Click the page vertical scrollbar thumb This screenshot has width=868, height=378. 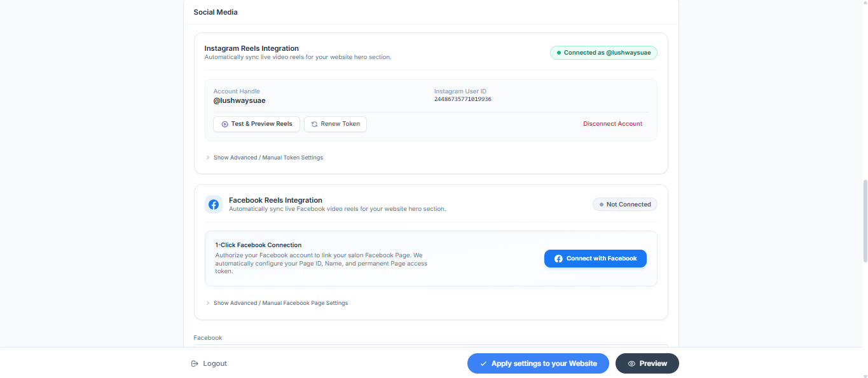[x=864, y=220]
